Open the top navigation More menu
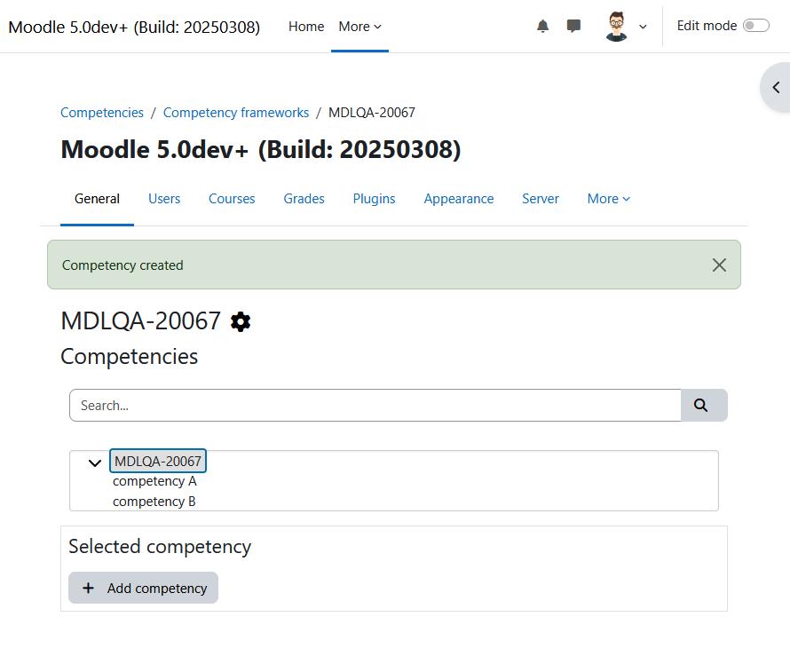This screenshot has height=672, width=790. tap(359, 27)
